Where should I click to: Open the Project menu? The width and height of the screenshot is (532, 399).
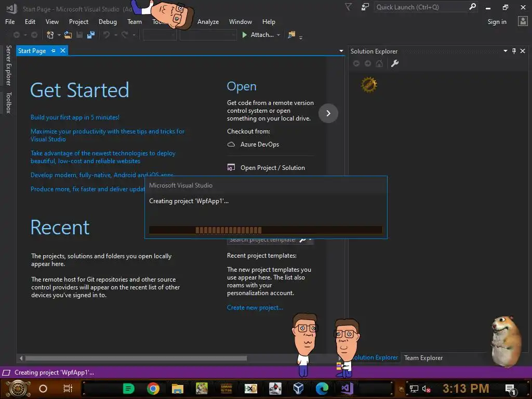click(78, 22)
